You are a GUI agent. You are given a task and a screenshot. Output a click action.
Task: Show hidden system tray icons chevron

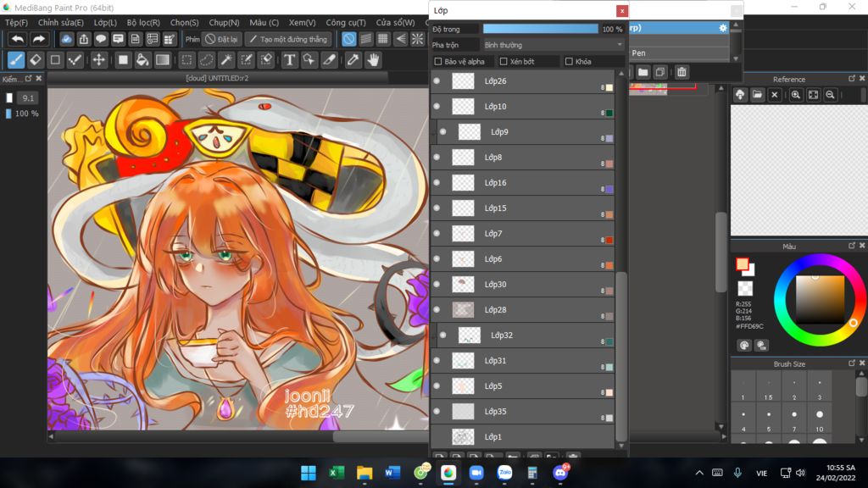699,473
